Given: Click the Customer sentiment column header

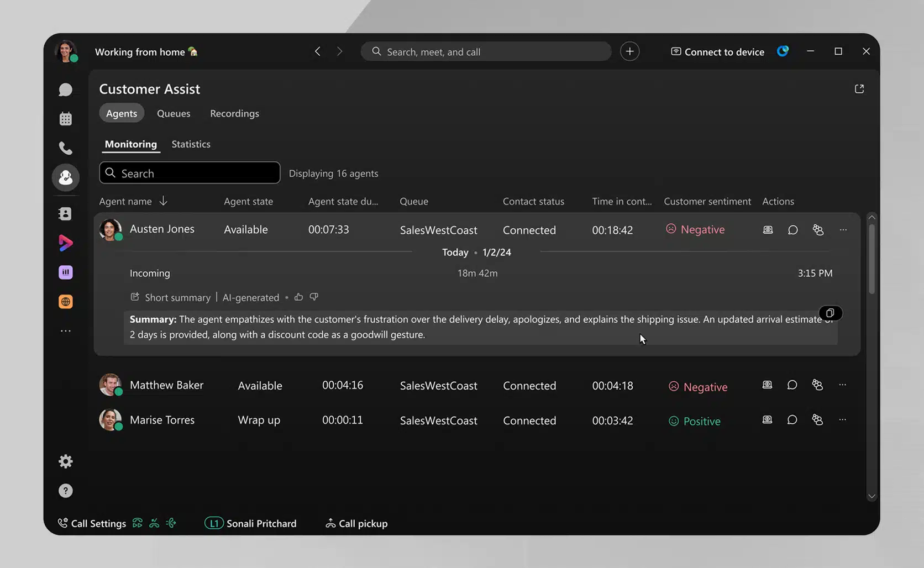Looking at the screenshot, I should pyautogui.click(x=707, y=202).
